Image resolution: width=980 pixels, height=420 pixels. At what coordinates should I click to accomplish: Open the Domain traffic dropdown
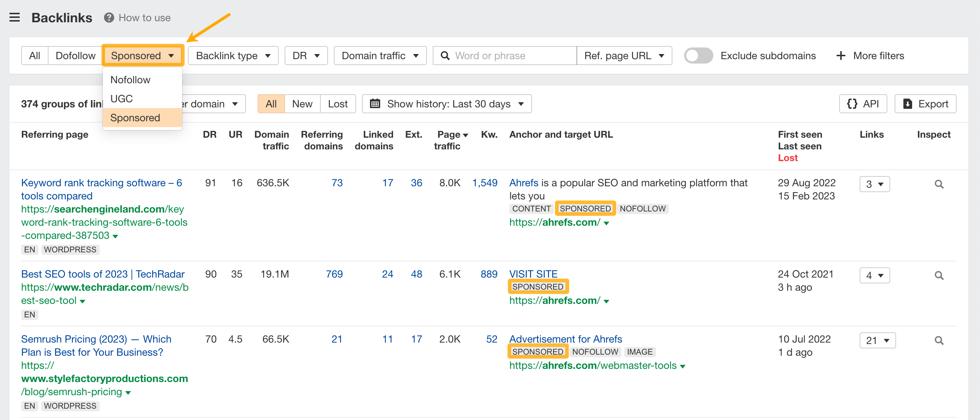[380, 56]
